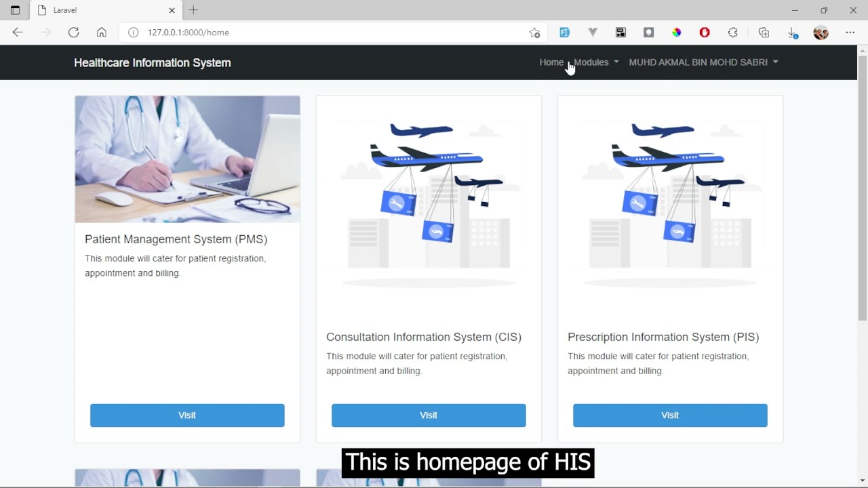Click the airplane illustration on PIS card
This screenshot has height=488, width=868.
[670, 208]
